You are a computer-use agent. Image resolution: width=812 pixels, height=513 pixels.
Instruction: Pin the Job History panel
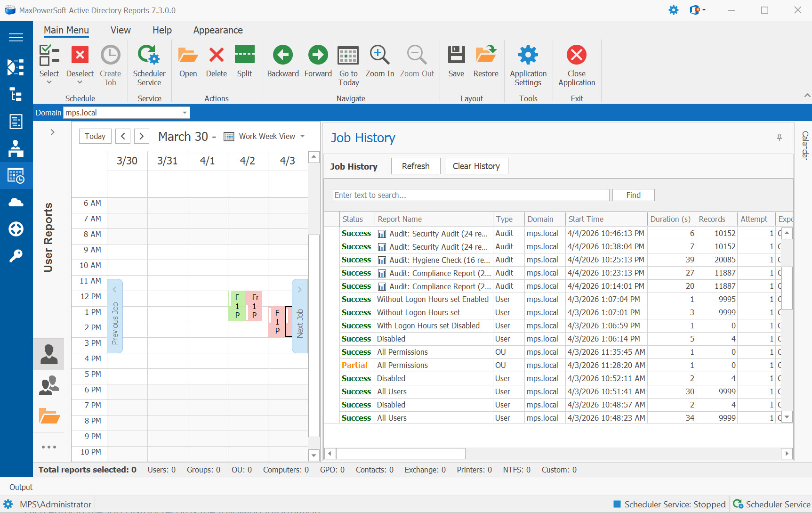(780, 138)
